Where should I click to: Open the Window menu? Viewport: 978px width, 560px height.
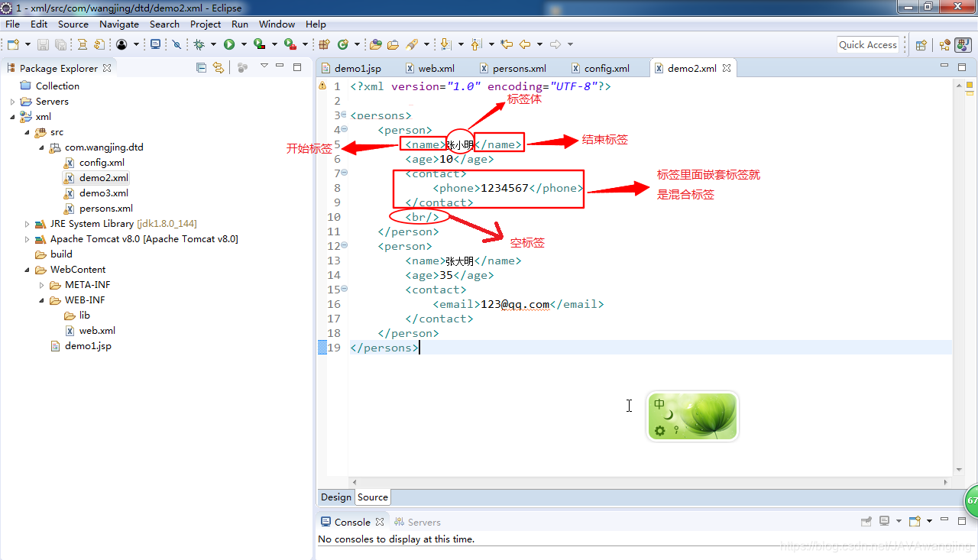[x=277, y=24]
